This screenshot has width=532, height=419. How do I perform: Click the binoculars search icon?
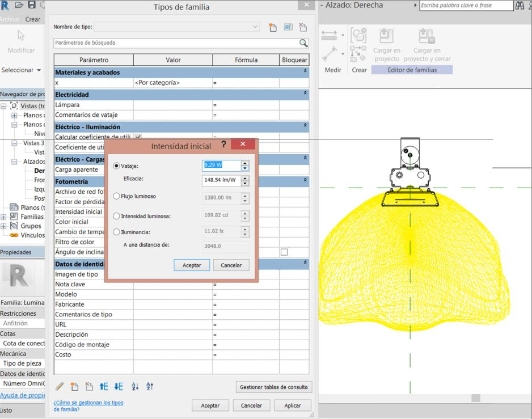520,6
